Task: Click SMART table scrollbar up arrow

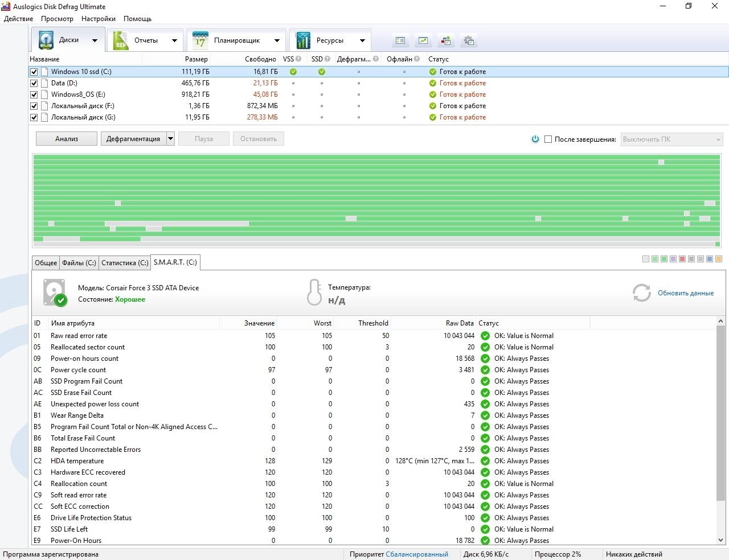Action: pyautogui.click(x=720, y=322)
